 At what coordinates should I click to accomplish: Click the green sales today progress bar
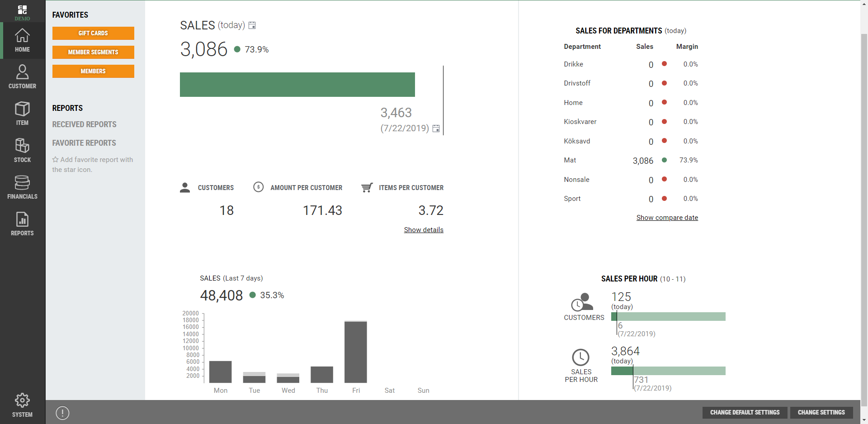pyautogui.click(x=297, y=85)
